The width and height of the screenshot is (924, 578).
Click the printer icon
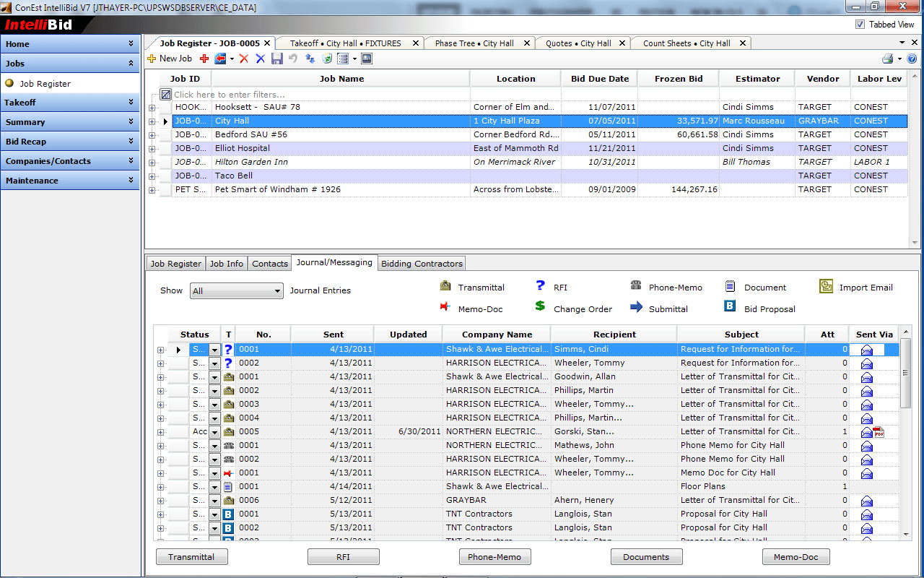[x=887, y=59]
